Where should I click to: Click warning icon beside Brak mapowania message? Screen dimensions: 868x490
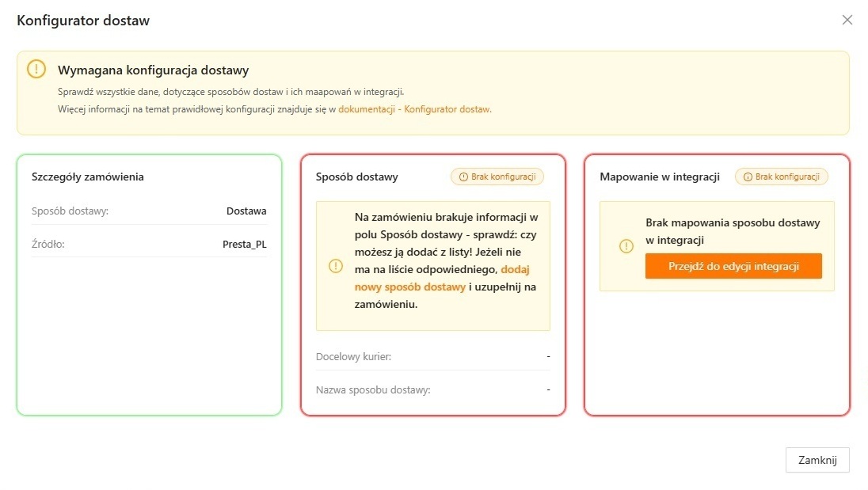pos(626,246)
